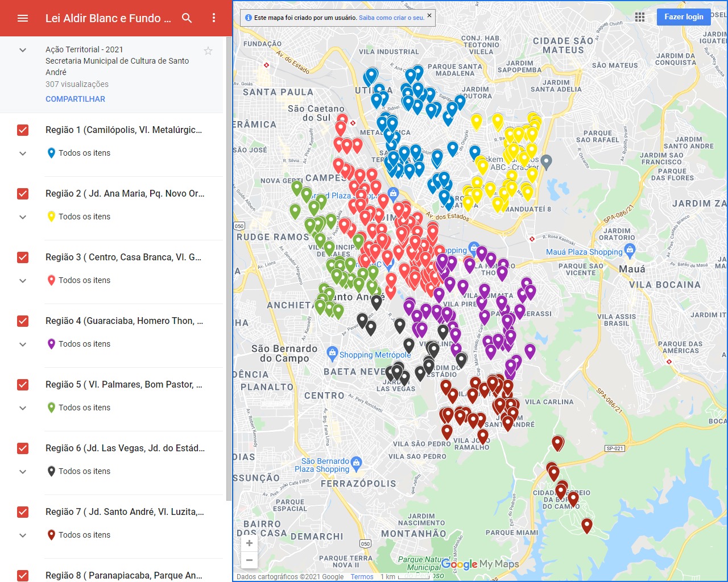This screenshot has width=728, height=582.
Task: Click the dark red pin near Parque Miami lake
Action: click(587, 526)
